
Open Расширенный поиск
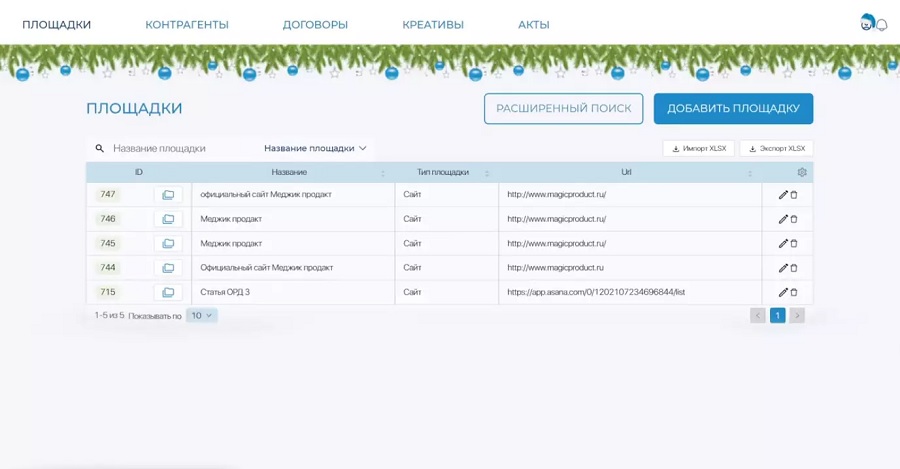[563, 109]
